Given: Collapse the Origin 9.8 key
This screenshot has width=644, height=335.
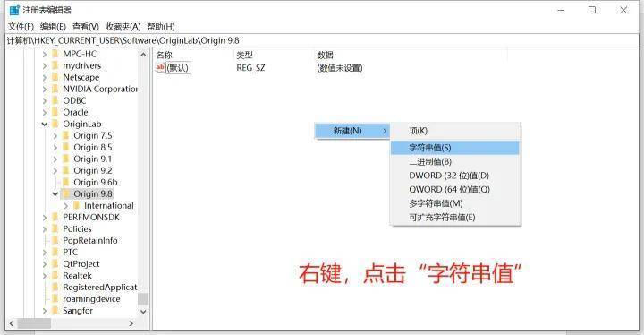Looking at the screenshot, I should [x=55, y=193].
